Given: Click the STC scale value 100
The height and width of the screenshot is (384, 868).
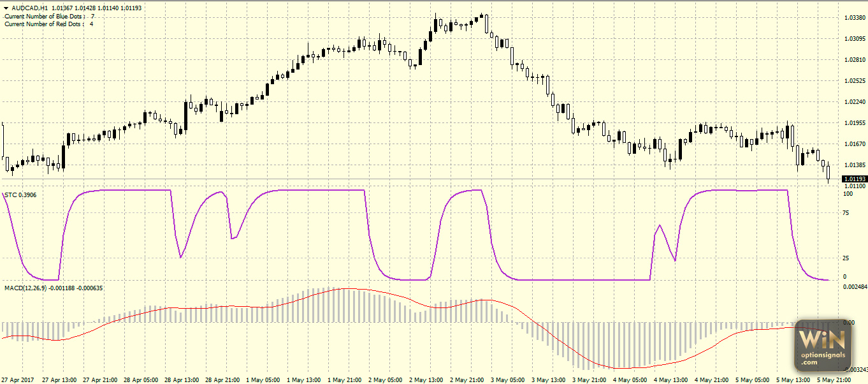Looking at the screenshot, I should [848, 193].
